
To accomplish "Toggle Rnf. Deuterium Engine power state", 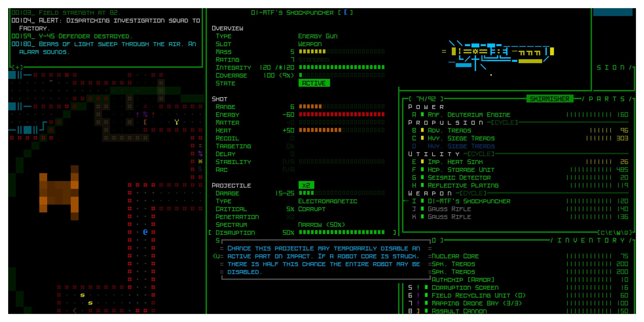I will [422, 114].
